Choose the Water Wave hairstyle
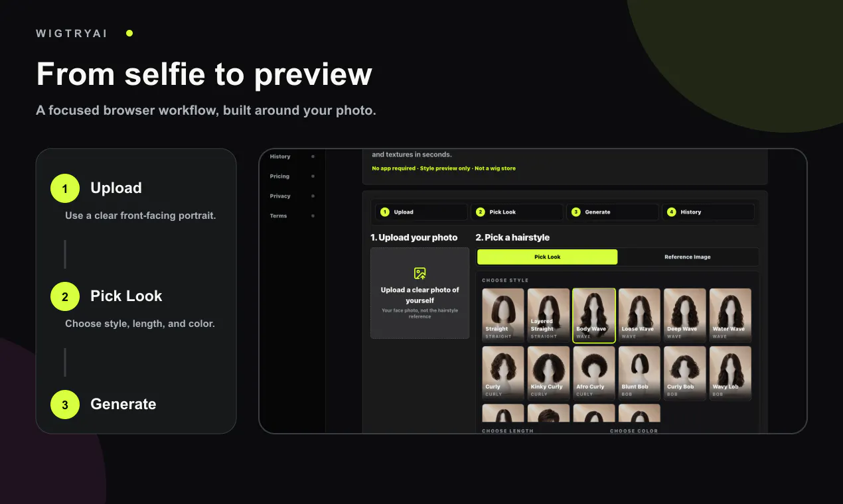This screenshot has height=504, width=843. point(730,315)
